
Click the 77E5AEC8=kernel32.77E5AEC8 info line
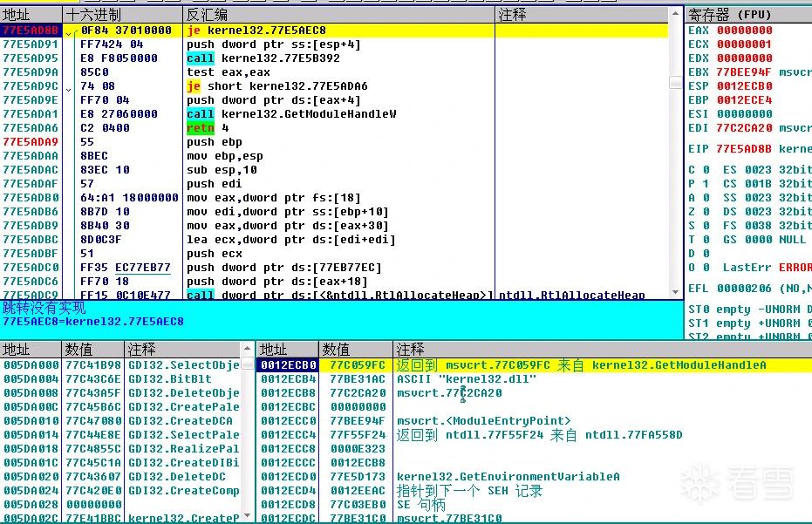click(x=93, y=322)
